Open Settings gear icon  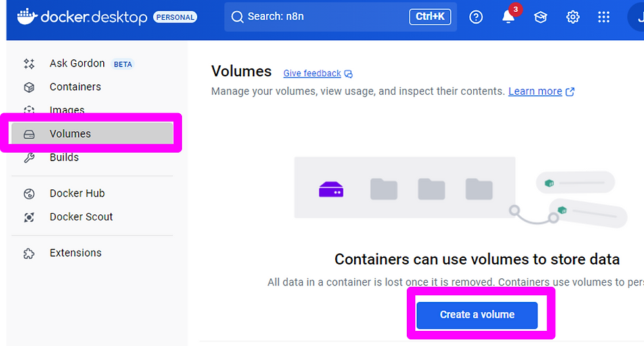(x=572, y=17)
